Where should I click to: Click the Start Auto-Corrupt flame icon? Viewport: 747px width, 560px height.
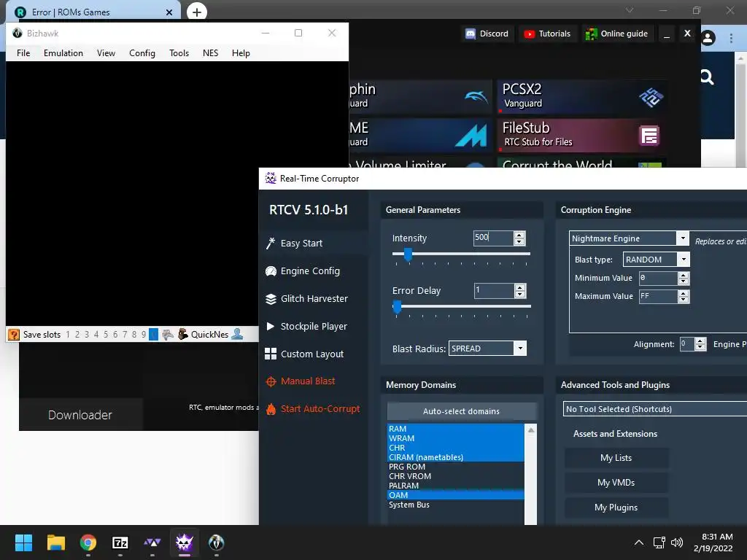271,409
